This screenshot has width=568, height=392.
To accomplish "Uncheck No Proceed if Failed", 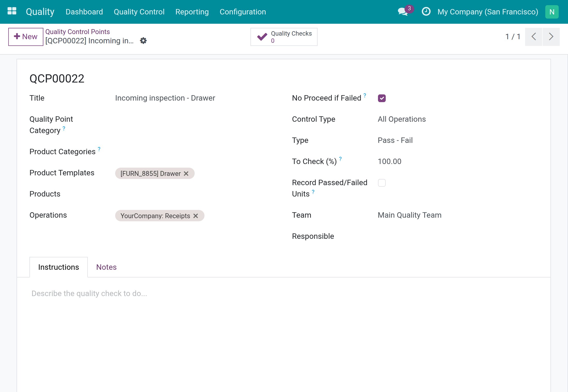I will (382, 98).
